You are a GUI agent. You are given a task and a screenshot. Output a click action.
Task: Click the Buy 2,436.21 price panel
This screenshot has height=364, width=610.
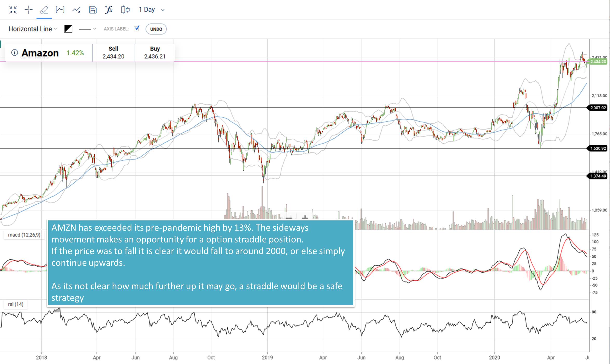click(154, 53)
